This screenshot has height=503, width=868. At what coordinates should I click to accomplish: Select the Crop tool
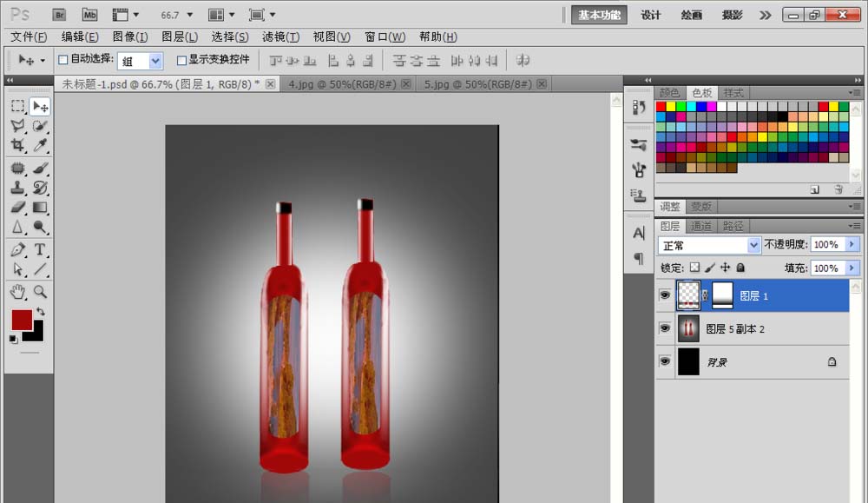click(x=17, y=145)
